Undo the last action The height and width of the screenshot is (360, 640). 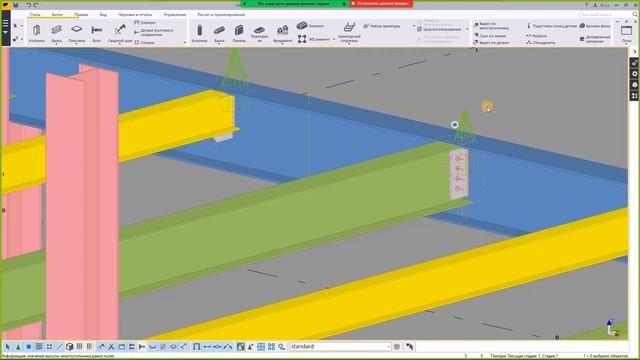29,5
